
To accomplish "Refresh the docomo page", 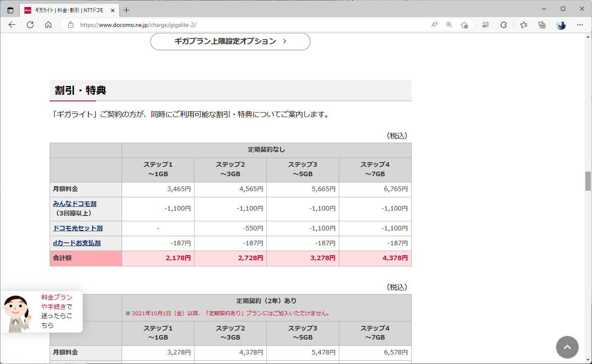I will click(30, 25).
